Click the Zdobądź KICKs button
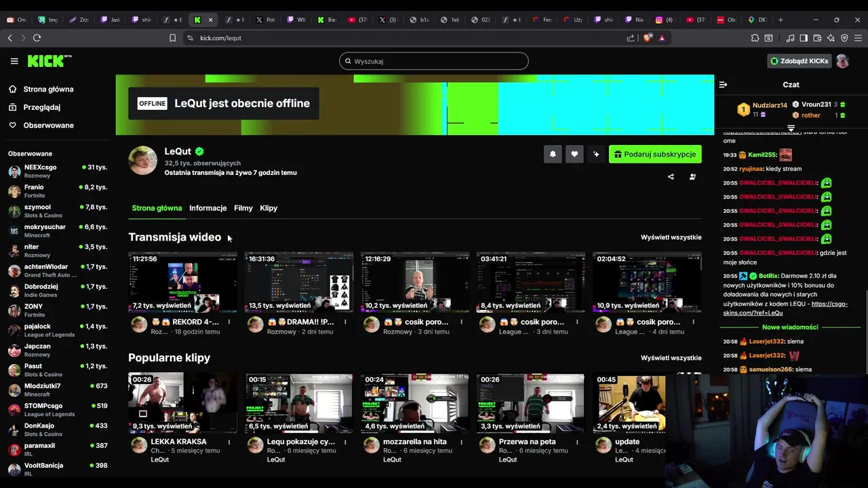Viewport: 868px width, 488px height. (799, 61)
